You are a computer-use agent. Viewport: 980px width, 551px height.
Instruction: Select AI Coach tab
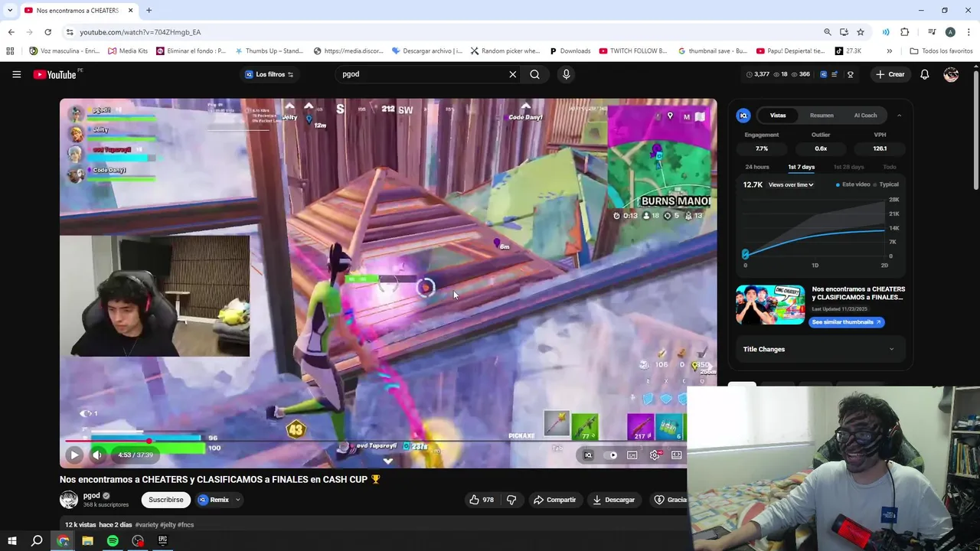[865, 116]
